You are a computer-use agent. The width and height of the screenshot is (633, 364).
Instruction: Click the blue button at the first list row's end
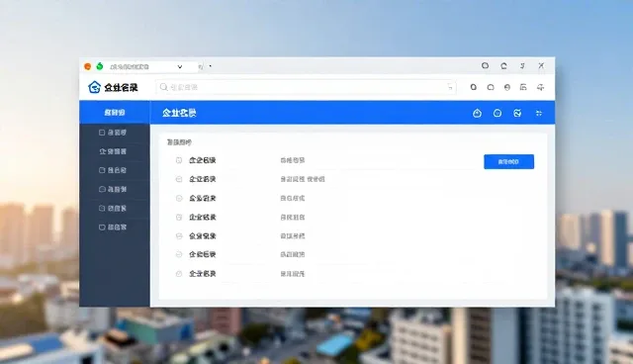[508, 162]
